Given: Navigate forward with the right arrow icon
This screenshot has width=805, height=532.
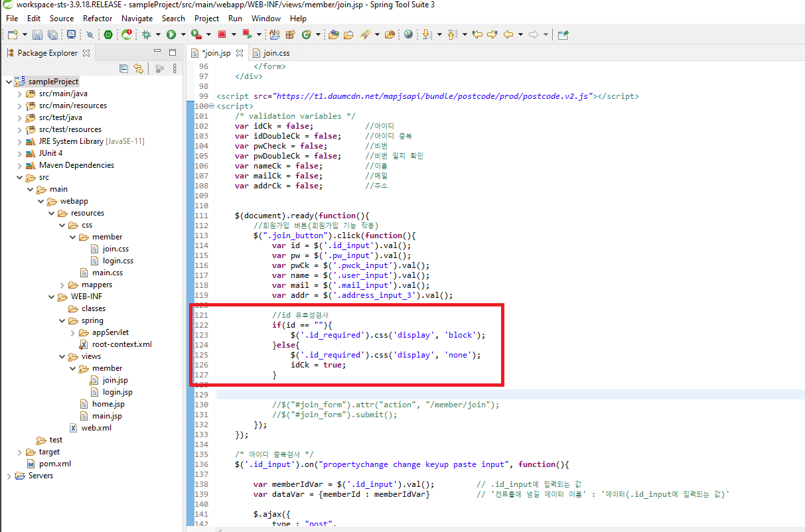Looking at the screenshot, I should [534, 34].
